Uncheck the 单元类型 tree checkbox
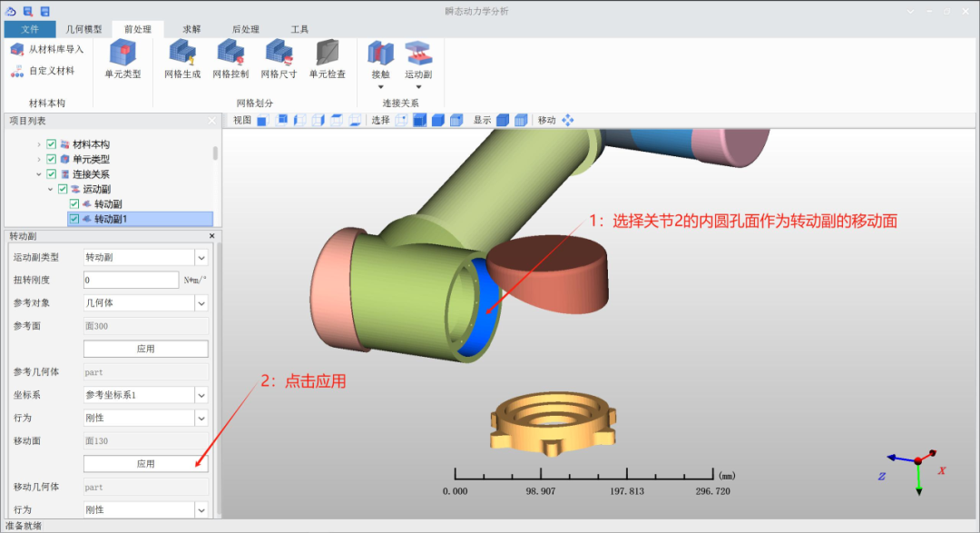 [51, 159]
